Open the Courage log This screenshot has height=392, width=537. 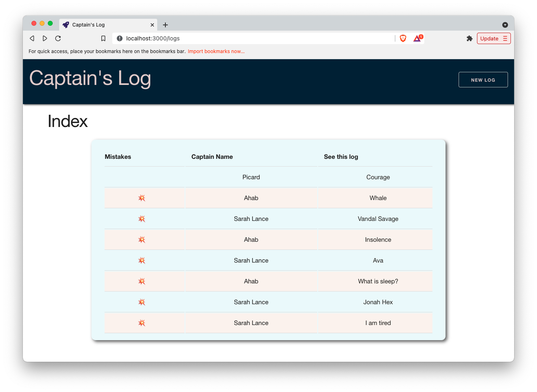(378, 177)
